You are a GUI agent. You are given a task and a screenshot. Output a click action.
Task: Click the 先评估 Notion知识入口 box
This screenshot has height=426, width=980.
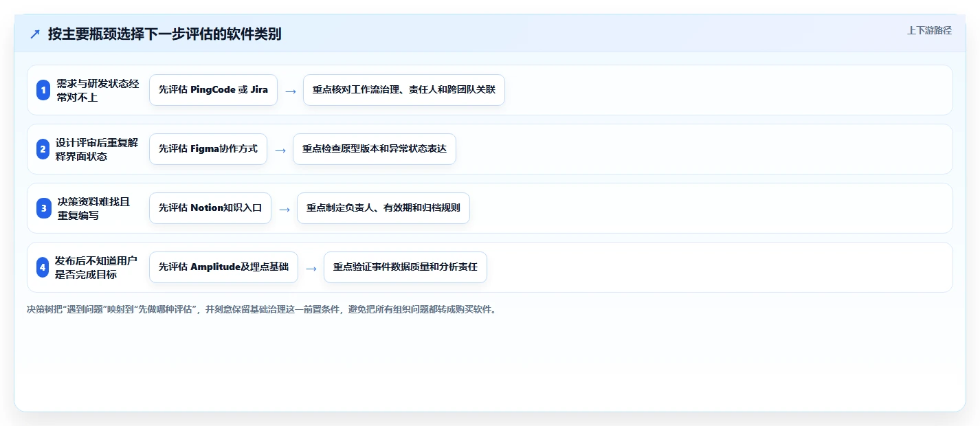tap(210, 208)
